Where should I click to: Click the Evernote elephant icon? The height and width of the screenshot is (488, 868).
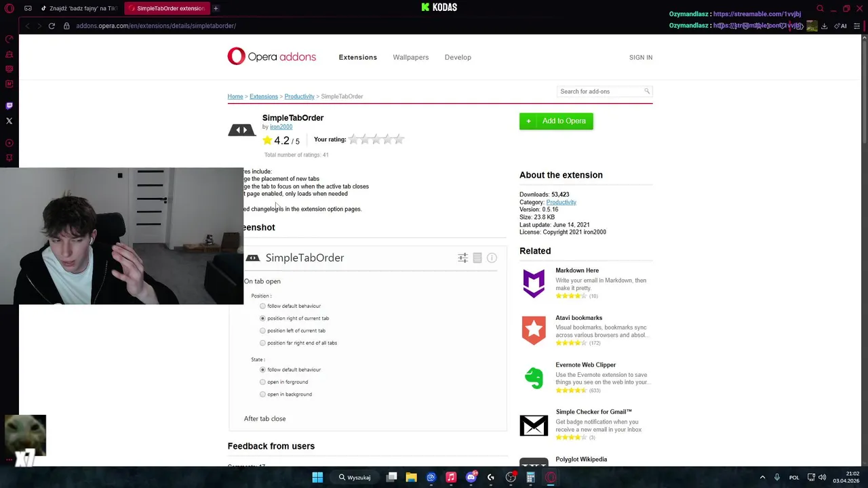534,378
